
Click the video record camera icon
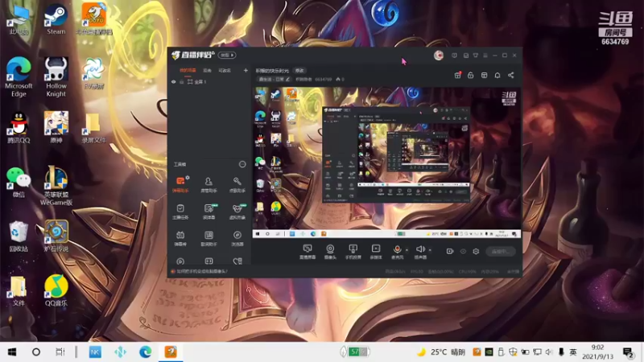pyautogui.click(x=450, y=251)
